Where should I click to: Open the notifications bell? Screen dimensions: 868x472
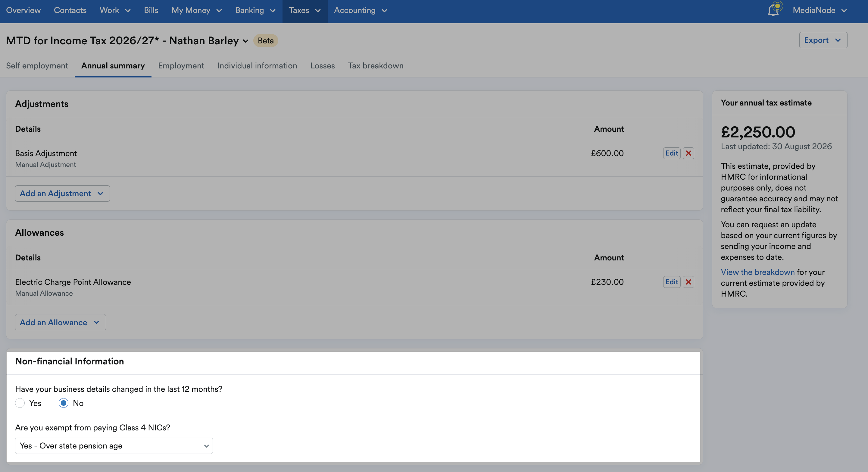pos(773,10)
